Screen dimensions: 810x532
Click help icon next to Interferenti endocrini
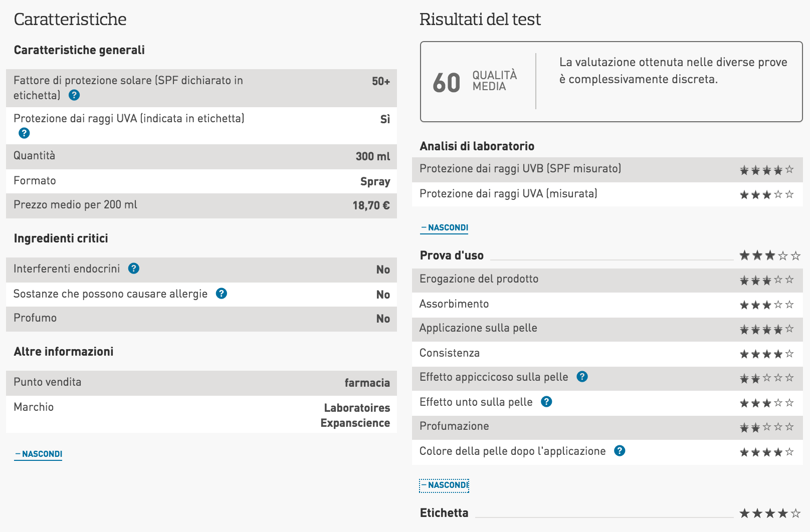(x=134, y=269)
